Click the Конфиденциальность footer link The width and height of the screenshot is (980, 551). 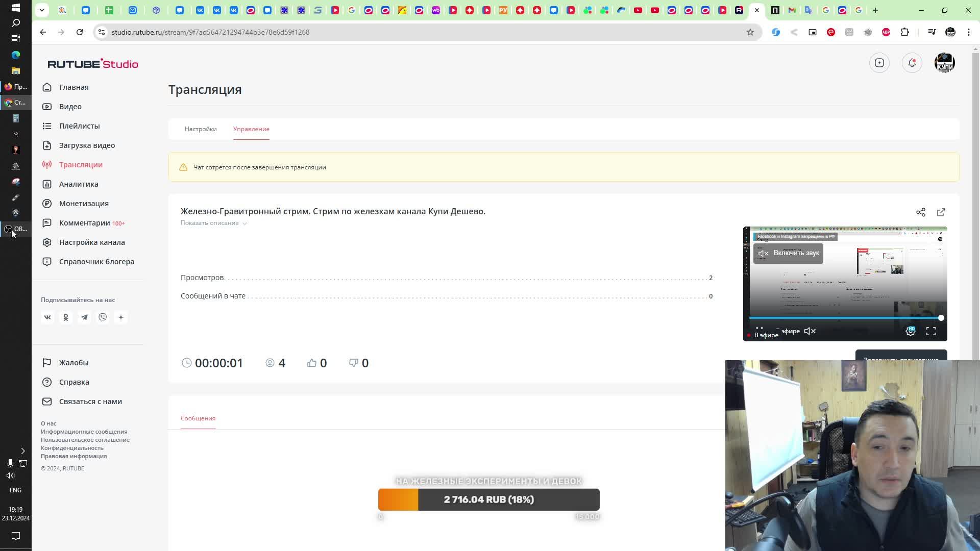(x=72, y=448)
